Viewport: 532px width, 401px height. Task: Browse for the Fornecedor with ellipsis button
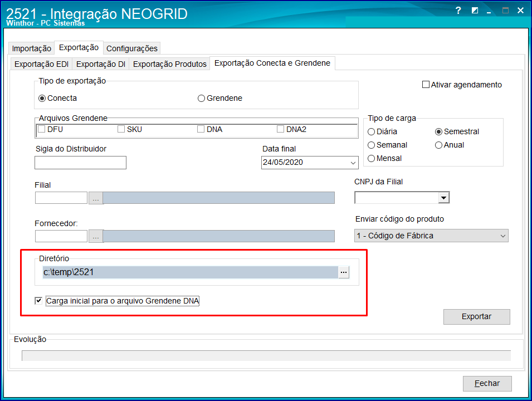pos(96,236)
